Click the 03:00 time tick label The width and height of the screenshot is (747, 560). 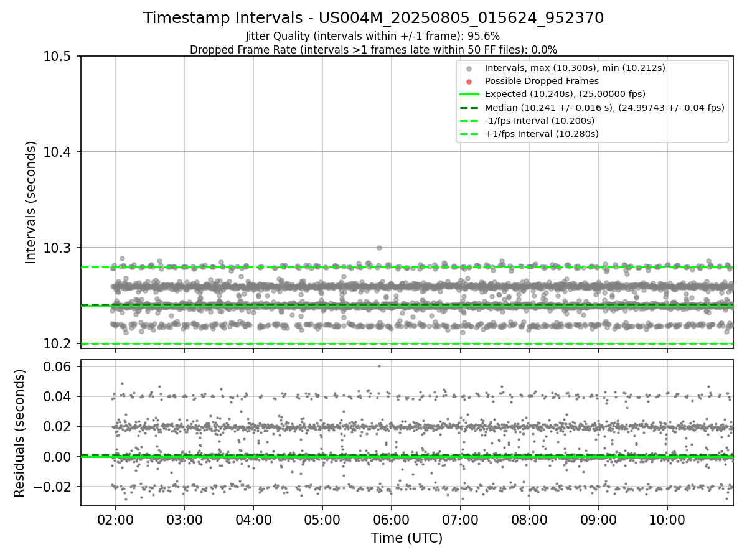[x=184, y=518]
